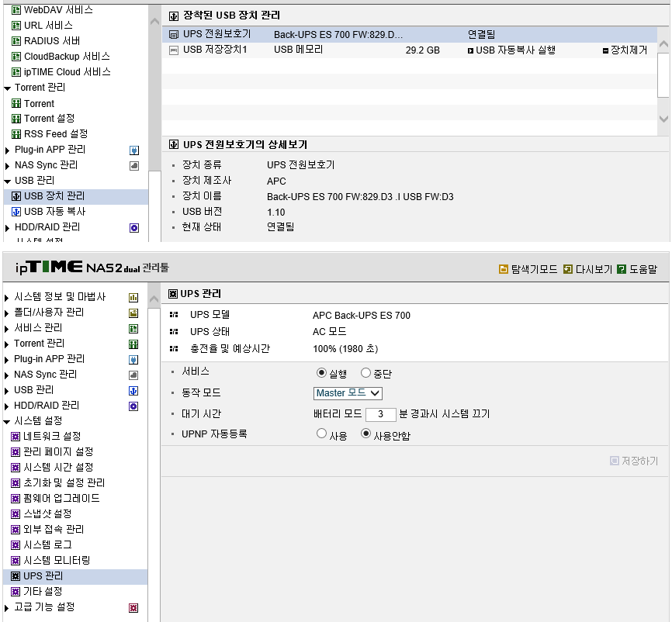Expand 고급 기능 설정 tree node

[x=6, y=607]
